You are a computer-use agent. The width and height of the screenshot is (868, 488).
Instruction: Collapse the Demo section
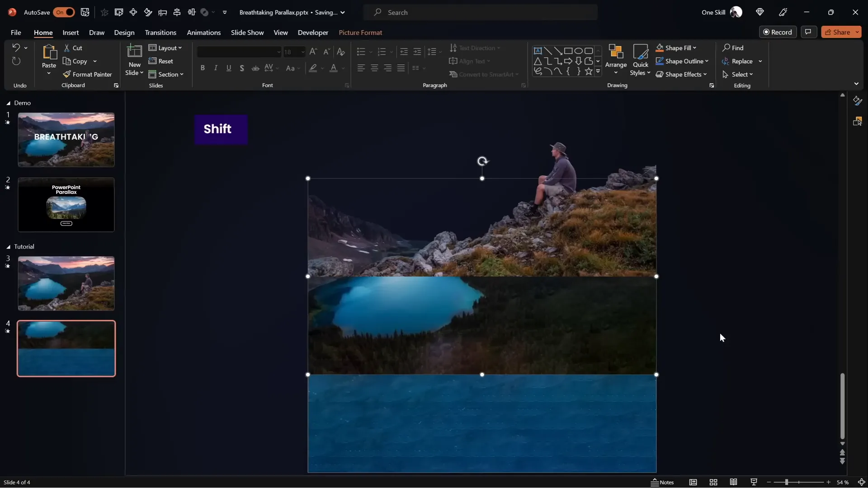(x=8, y=103)
